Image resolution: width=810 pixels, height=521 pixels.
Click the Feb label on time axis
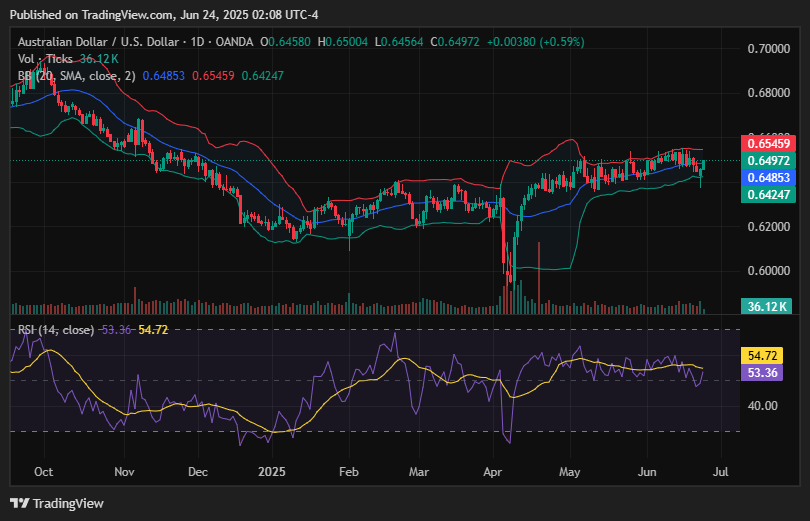click(349, 472)
